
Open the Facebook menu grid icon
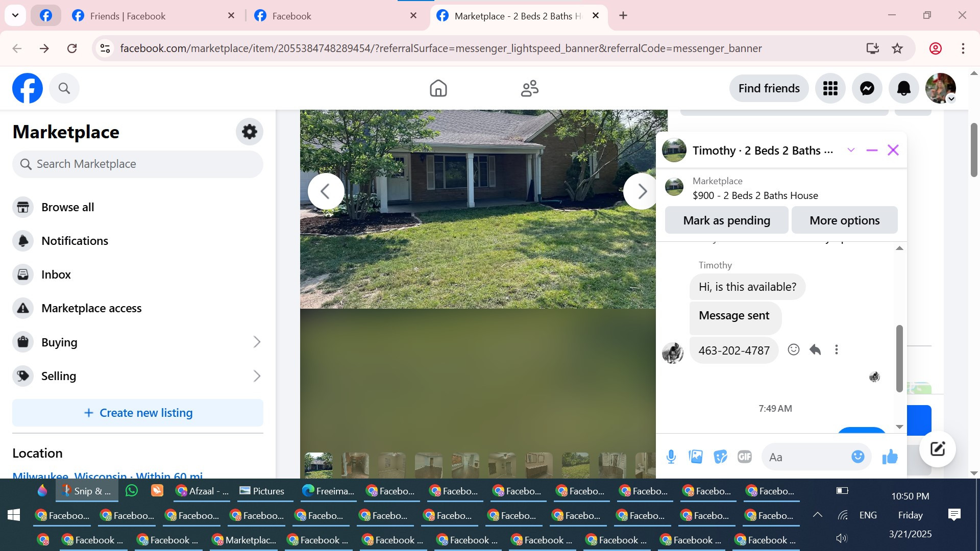[830, 88]
